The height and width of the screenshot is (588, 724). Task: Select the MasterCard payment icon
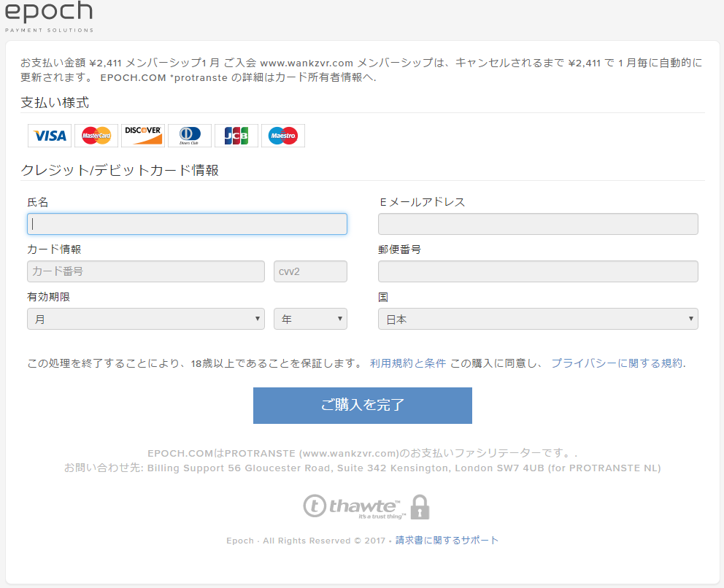[96, 136]
